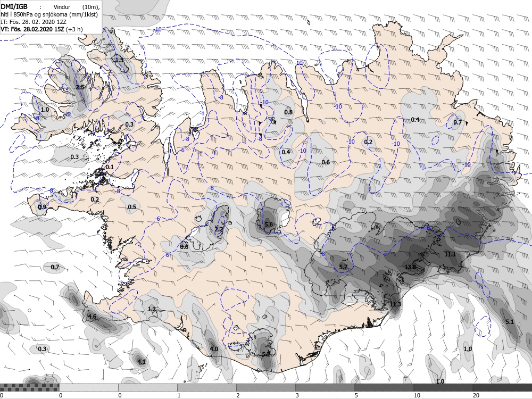Click the 4.1 snowfall value
The height and width of the screenshot is (399, 532).
[142, 362]
